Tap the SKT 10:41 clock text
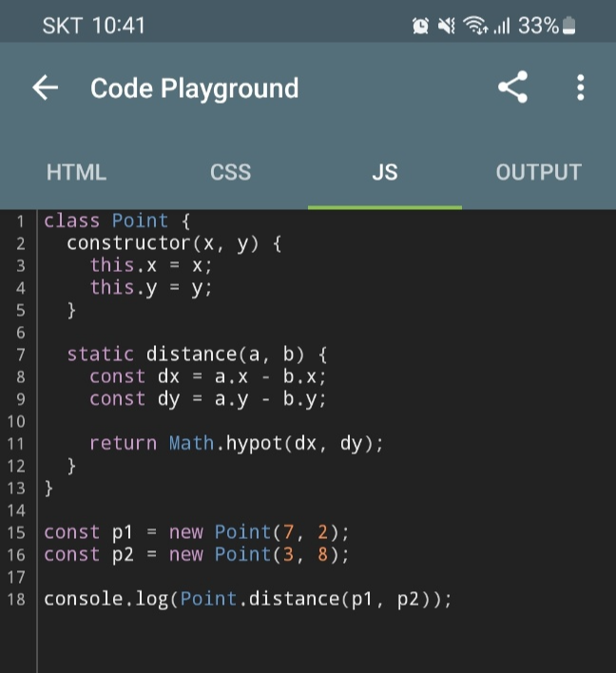The width and height of the screenshot is (616, 673). click(94, 26)
